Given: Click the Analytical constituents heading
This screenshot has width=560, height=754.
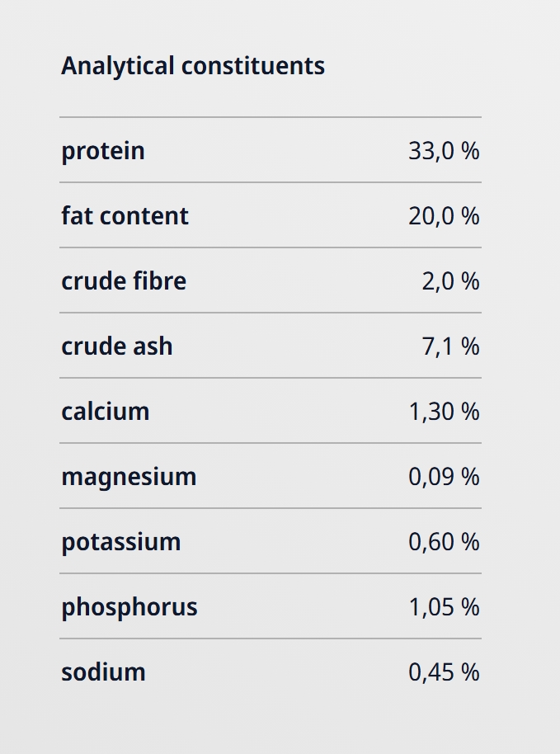Looking at the screenshot, I should coord(193,66).
